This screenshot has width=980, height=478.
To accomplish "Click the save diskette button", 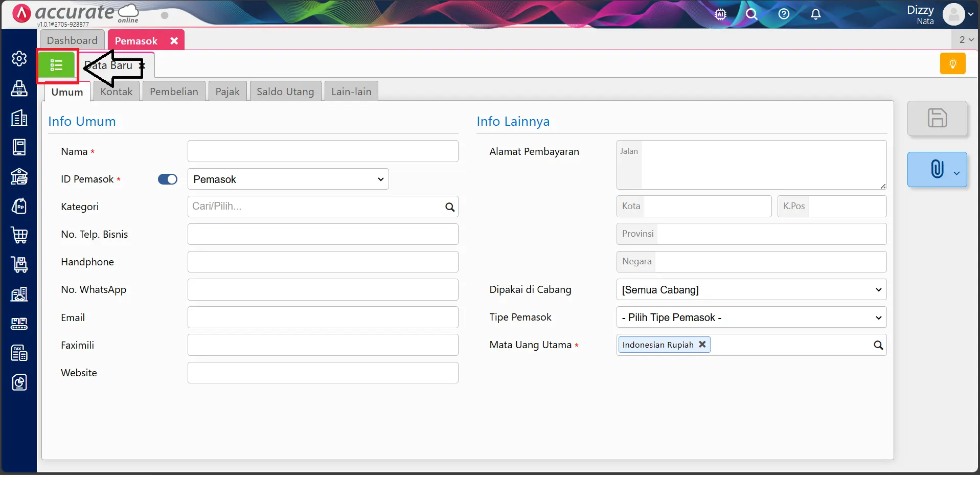I will pyautogui.click(x=937, y=119).
